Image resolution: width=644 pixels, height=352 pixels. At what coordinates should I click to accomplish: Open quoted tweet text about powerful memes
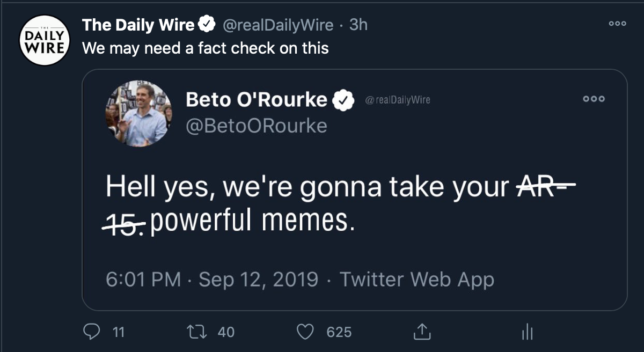tap(340, 203)
